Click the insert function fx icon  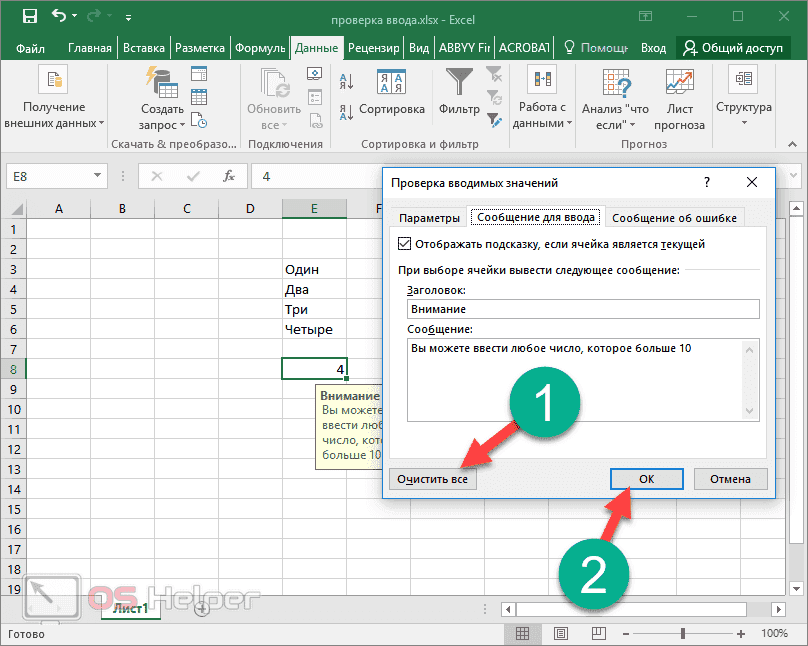pyautogui.click(x=228, y=176)
